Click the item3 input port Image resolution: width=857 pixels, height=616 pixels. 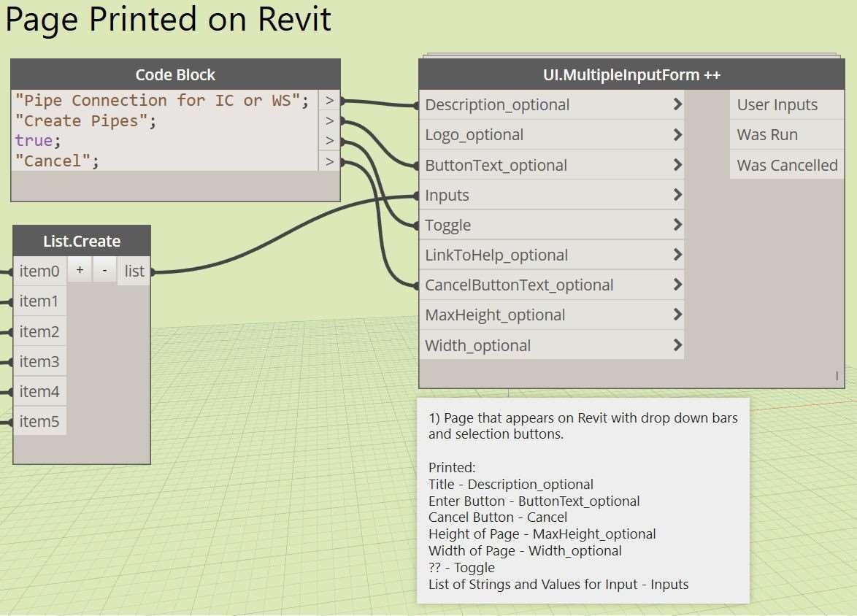(39, 361)
